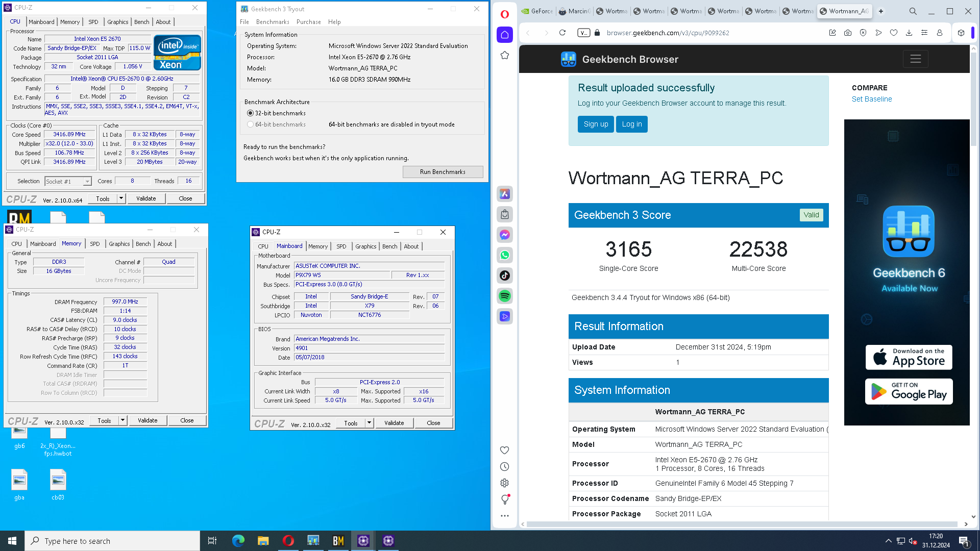Take snapshot with camera icon in address bar

(848, 33)
